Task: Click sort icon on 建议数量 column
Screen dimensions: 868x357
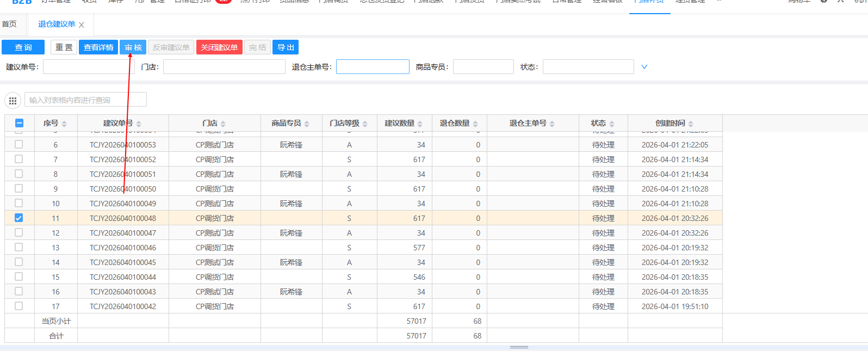Action: click(x=420, y=124)
